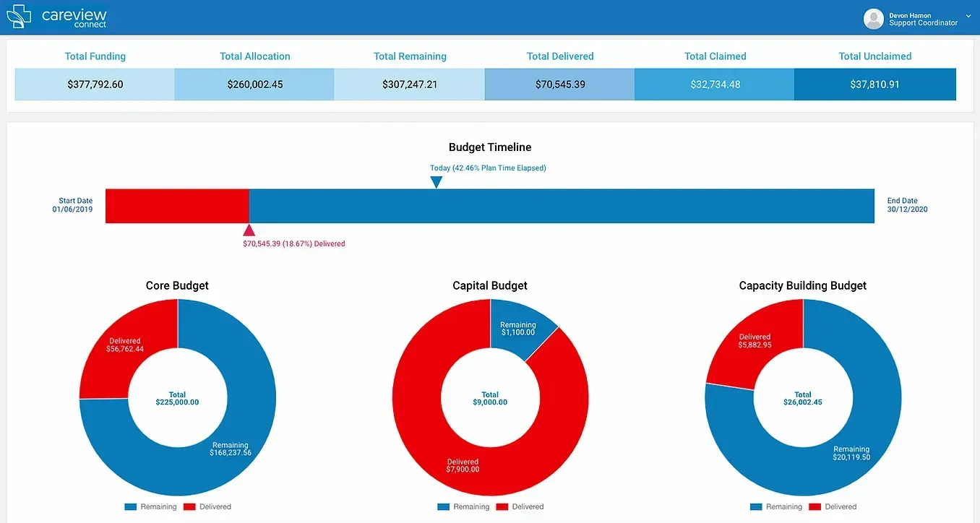This screenshot has height=523, width=980.
Task: Select Capital Budget total $9,000.00
Action: (490, 399)
